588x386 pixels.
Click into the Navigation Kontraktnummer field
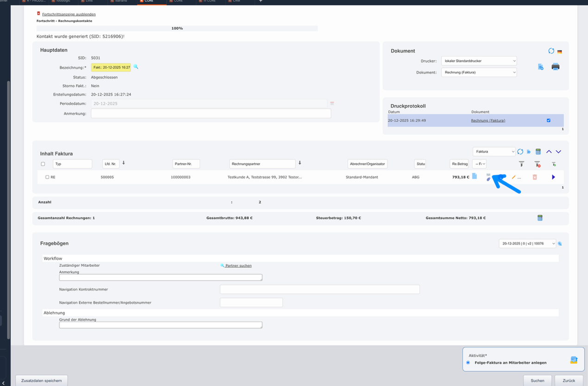click(x=319, y=289)
